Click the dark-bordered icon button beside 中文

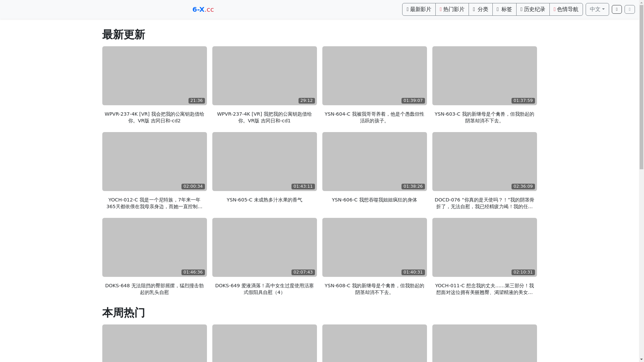[x=616, y=9]
